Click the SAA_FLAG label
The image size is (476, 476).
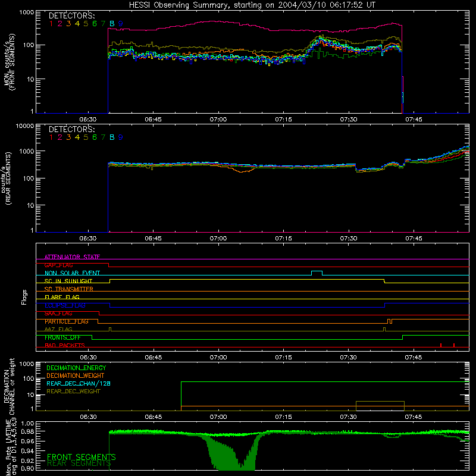point(58,314)
